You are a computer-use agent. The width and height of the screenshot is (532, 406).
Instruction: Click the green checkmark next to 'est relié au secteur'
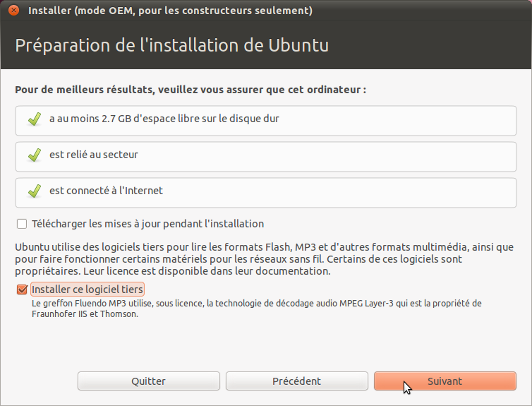coord(34,155)
